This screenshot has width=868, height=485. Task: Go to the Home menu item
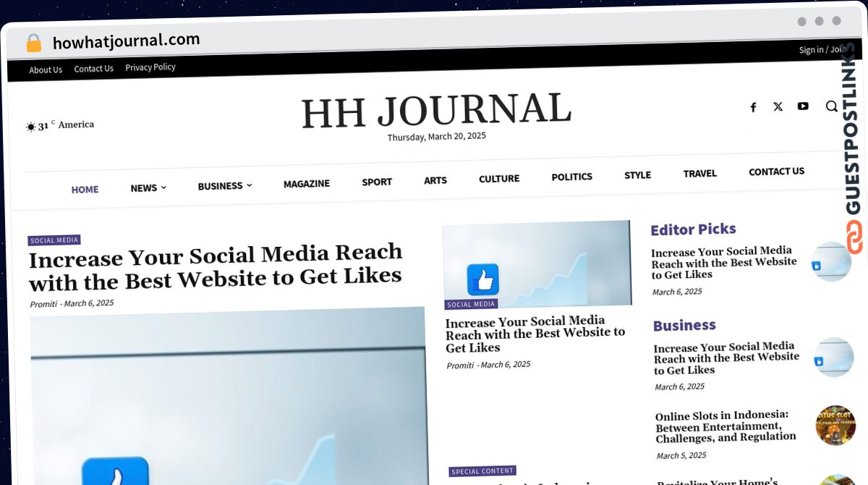85,190
